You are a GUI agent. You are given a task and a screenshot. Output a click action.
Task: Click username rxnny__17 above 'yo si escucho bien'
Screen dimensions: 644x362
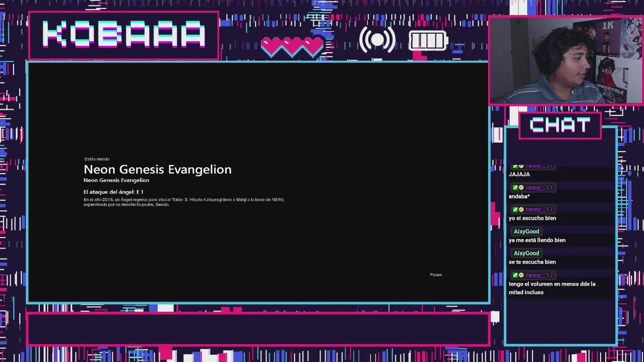tap(539, 210)
